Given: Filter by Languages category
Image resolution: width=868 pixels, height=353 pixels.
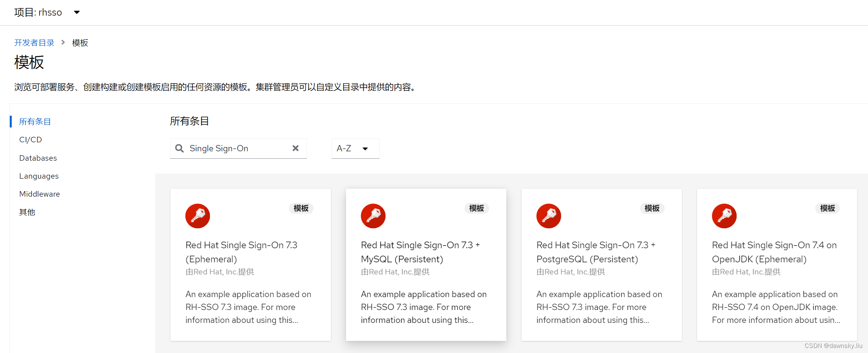Looking at the screenshot, I should [x=39, y=176].
